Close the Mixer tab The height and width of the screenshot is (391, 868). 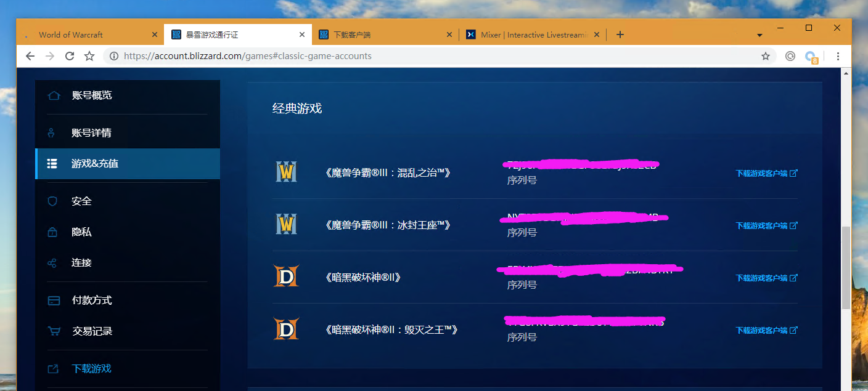point(596,35)
